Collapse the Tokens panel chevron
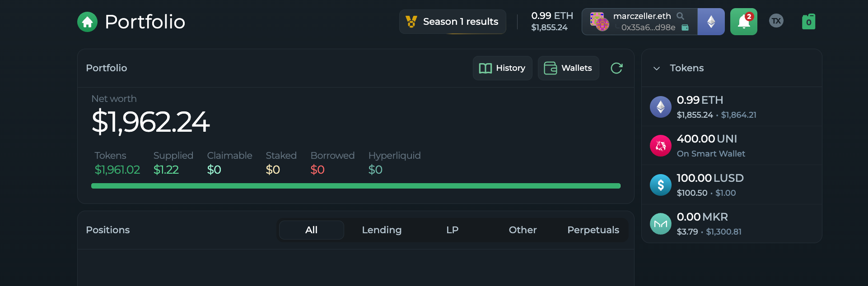 (657, 68)
